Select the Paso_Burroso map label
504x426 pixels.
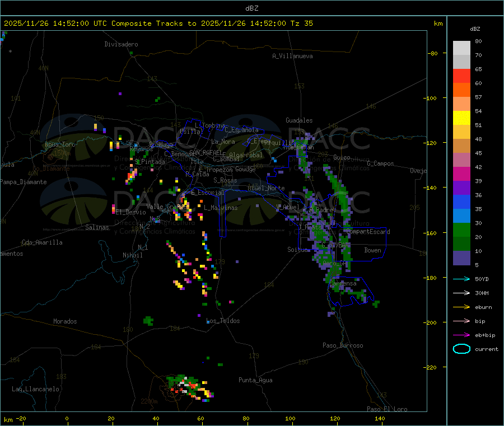click(x=343, y=345)
